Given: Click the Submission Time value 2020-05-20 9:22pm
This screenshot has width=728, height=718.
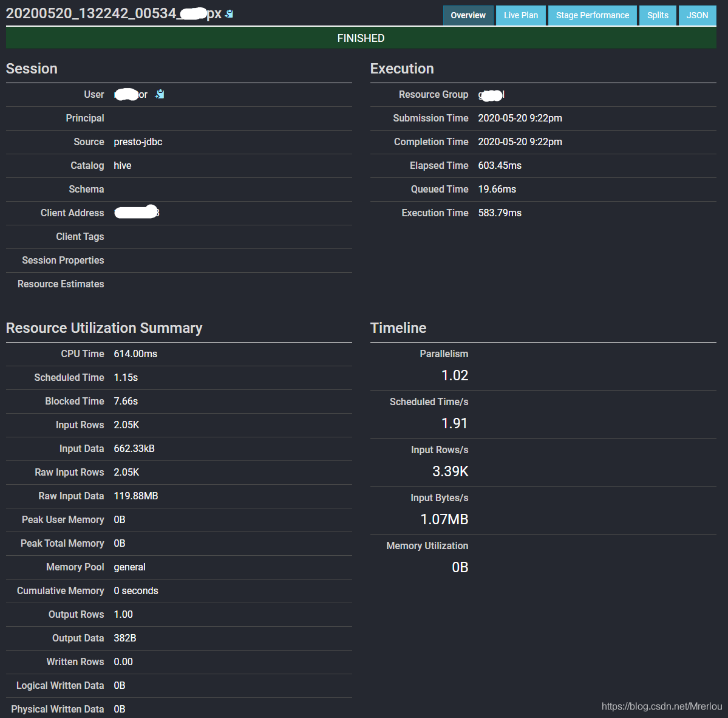Looking at the screenshot, I should point(520,118).
